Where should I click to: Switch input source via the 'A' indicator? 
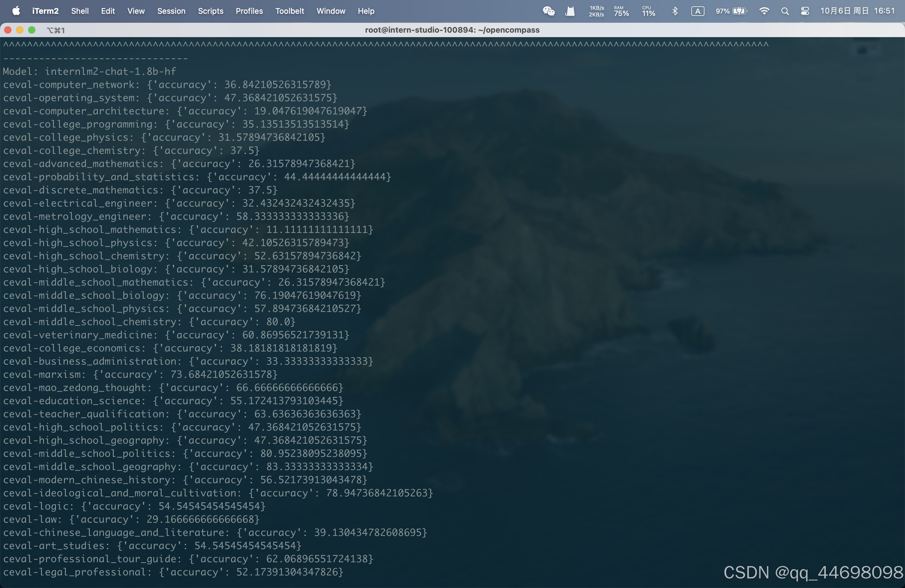coord(697,11)
